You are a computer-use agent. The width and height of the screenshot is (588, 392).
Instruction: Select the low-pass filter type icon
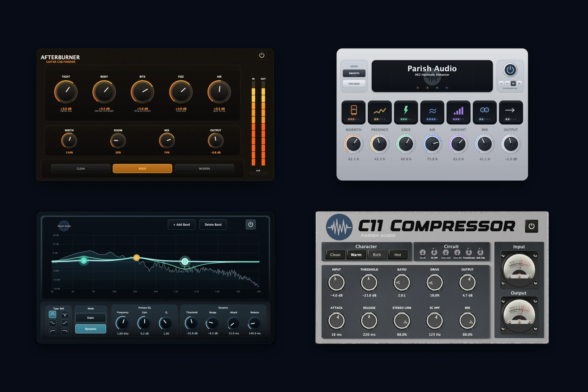point(65,332)
